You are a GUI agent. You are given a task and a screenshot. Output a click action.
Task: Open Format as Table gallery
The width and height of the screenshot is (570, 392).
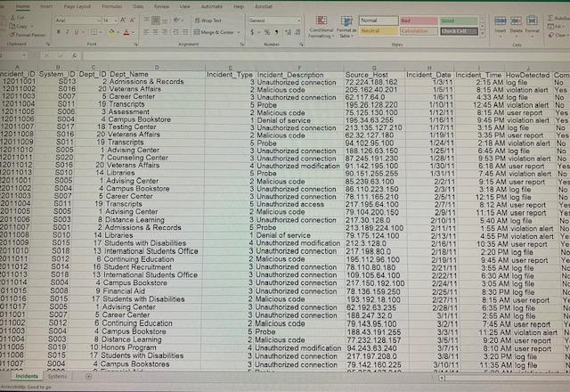pos(346,27)
